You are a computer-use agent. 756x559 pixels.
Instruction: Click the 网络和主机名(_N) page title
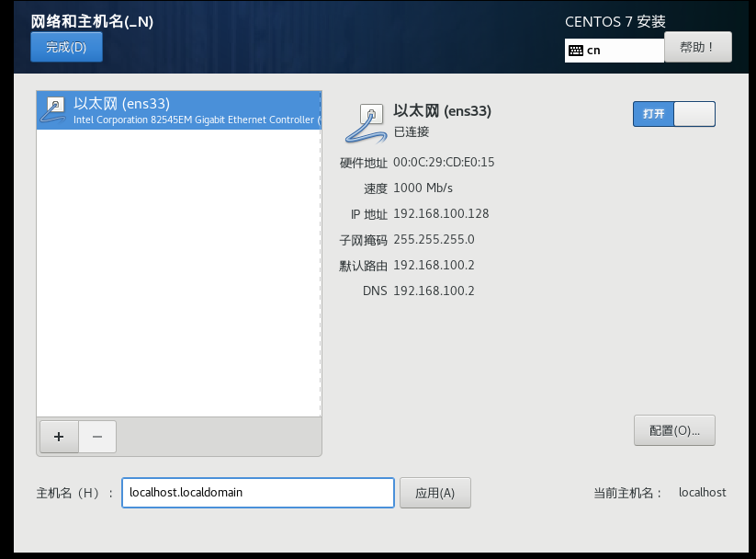92,22
